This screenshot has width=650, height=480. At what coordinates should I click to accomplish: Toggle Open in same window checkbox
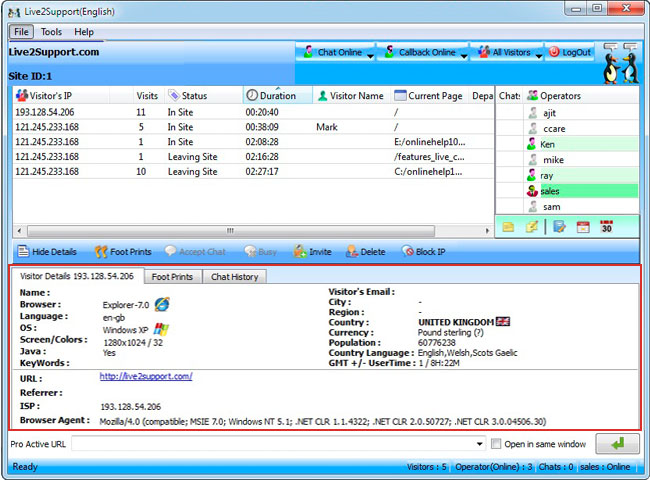click(495, 444)
